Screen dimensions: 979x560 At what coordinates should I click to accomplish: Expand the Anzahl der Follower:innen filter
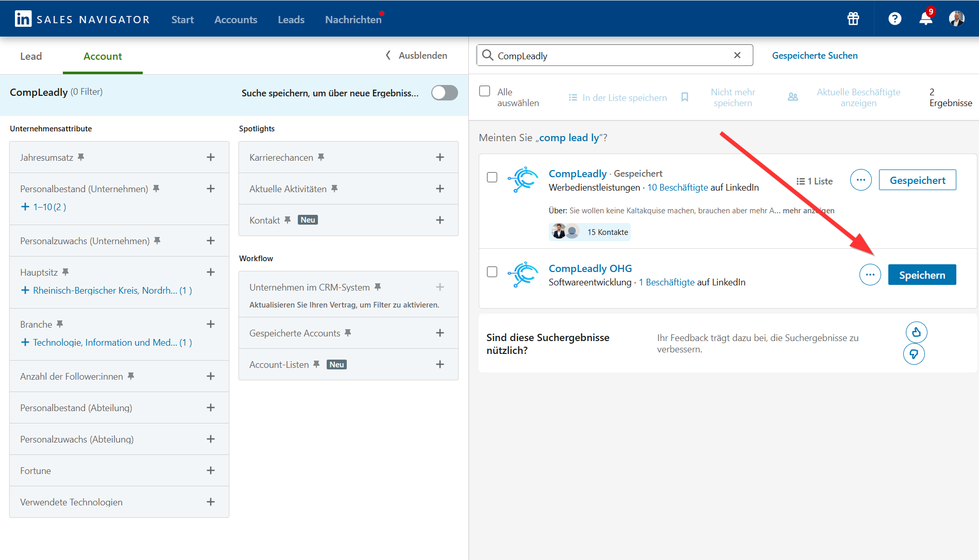[x=211, y=376]
